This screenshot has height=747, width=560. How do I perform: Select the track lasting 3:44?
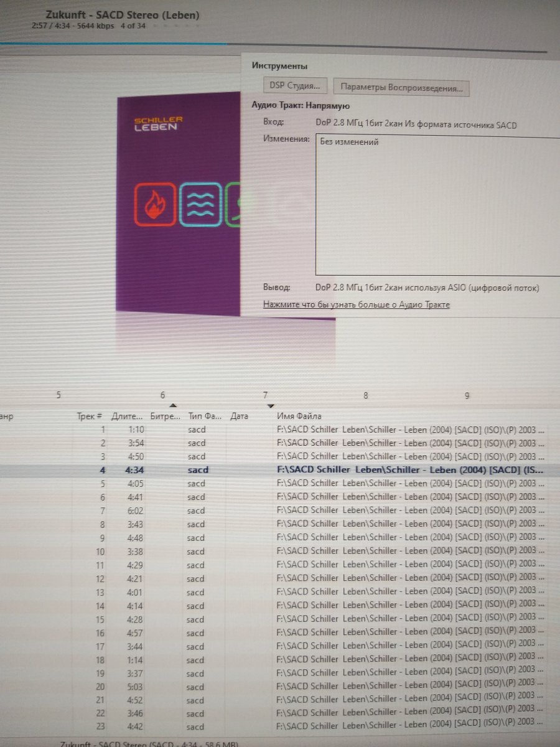pyautogui.click(x=274, y=647)
